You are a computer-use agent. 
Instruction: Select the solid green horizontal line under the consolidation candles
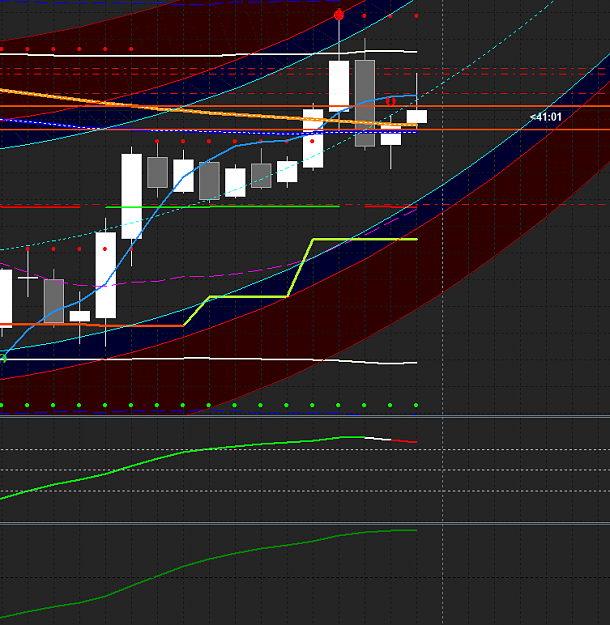pos(222,207)
